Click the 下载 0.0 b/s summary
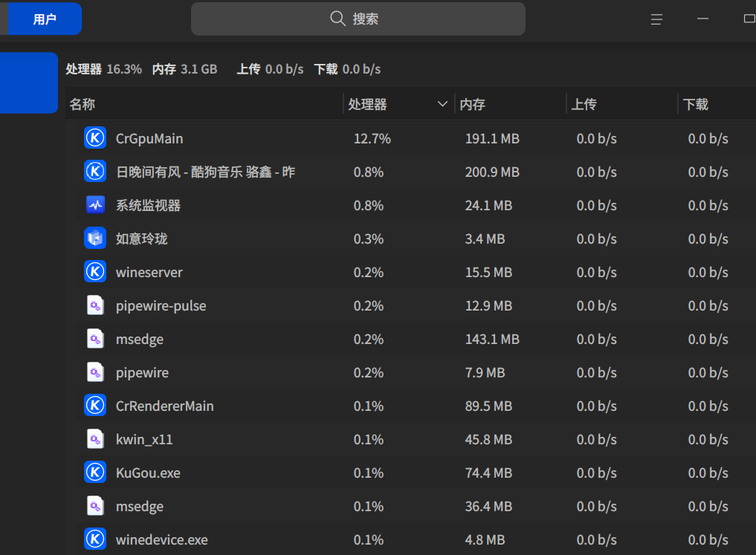The image size is (756, 555). pos(347,69)
